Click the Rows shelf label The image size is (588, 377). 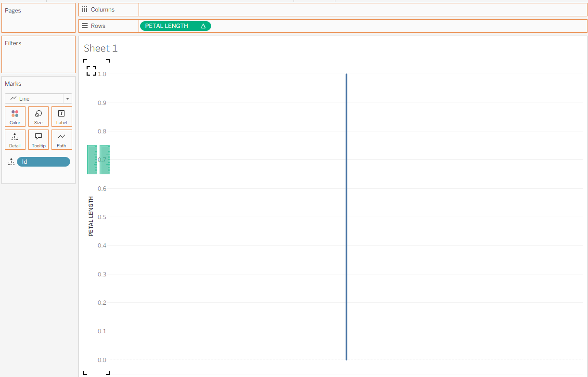point(98,26)
